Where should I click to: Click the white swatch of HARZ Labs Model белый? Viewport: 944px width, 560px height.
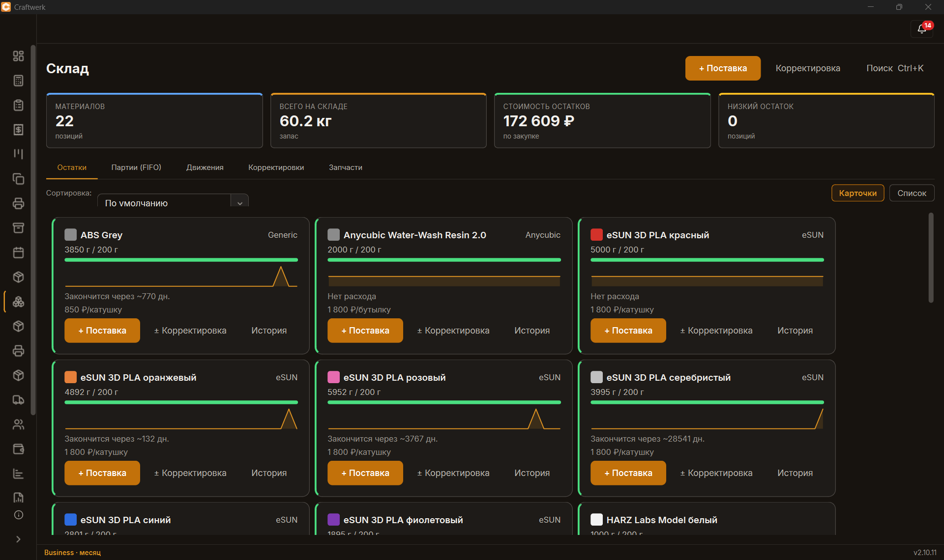596,520
